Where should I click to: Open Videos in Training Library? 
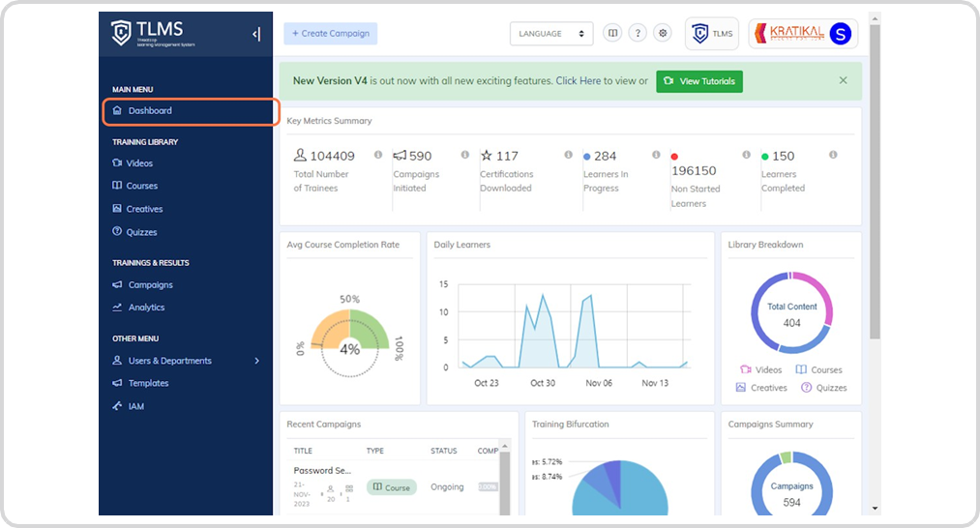(x=133, y=163)
